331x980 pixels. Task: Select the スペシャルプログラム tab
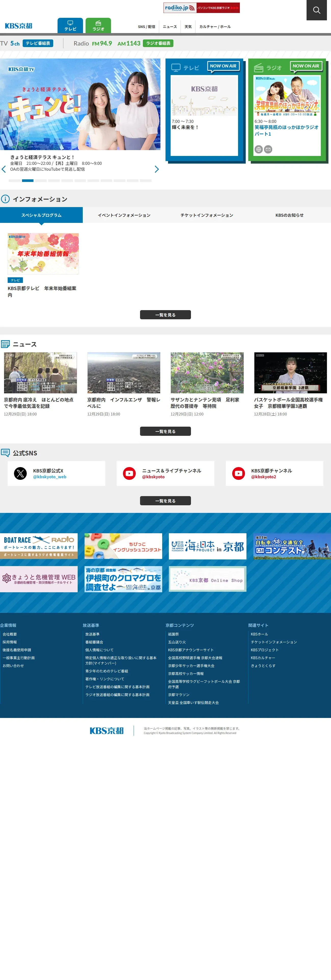[x=41, y=215]
